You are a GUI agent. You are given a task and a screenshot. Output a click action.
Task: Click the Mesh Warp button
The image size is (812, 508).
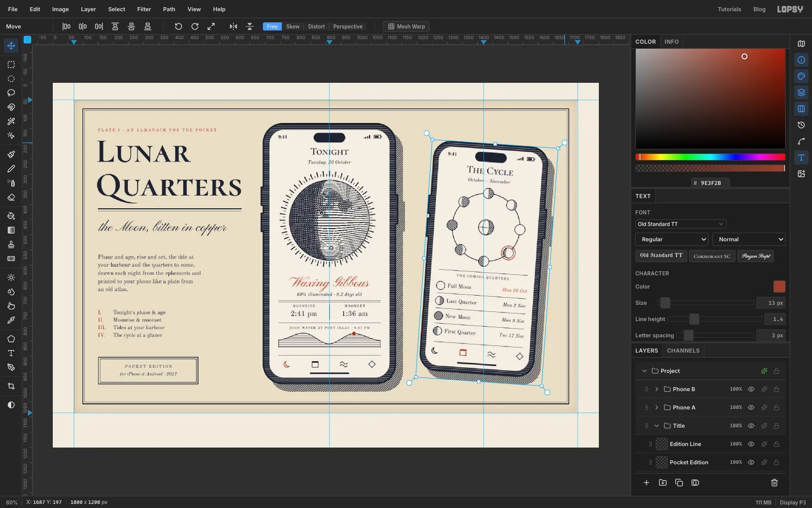(x=406, y=26)
